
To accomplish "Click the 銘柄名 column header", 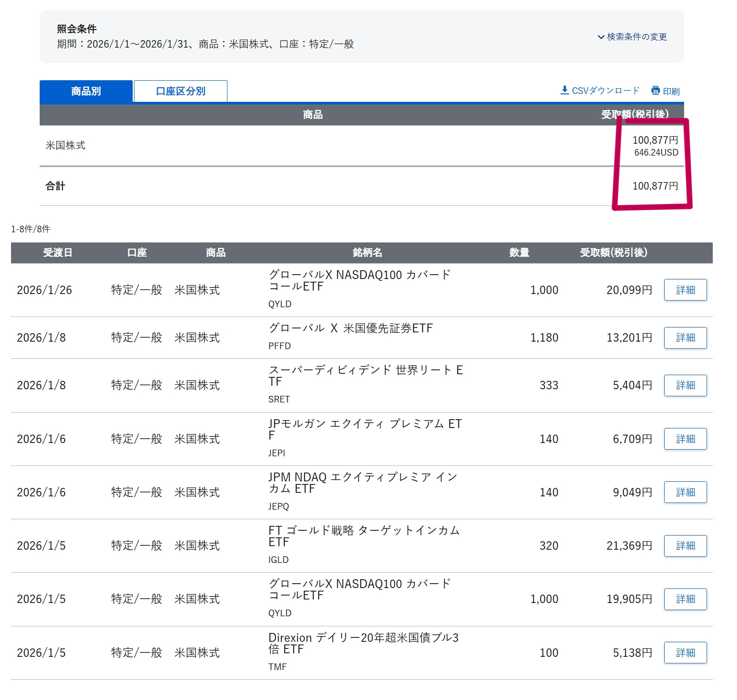I will (x=367, y=253).
